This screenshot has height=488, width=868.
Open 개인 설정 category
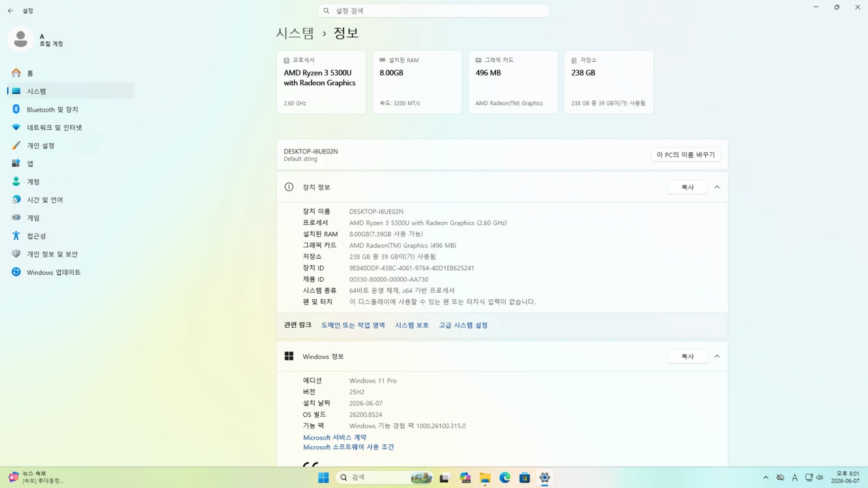[x=70, y=146]
